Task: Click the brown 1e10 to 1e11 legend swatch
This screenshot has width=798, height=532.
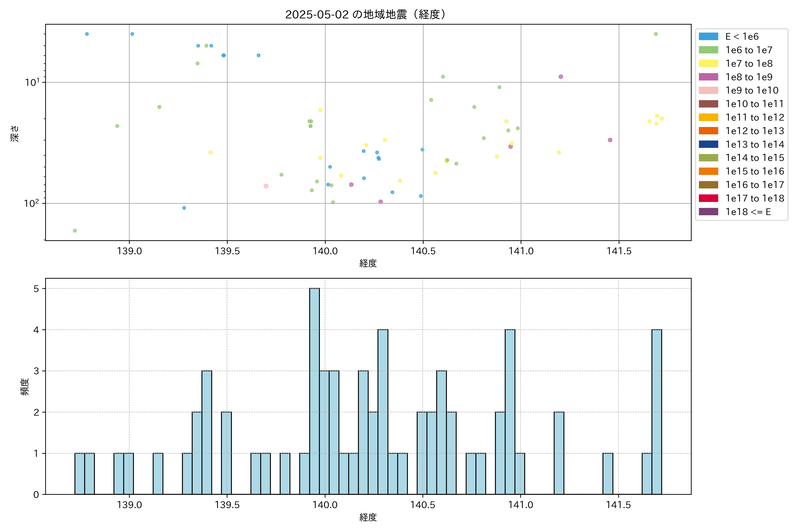Action: point(708,104)
